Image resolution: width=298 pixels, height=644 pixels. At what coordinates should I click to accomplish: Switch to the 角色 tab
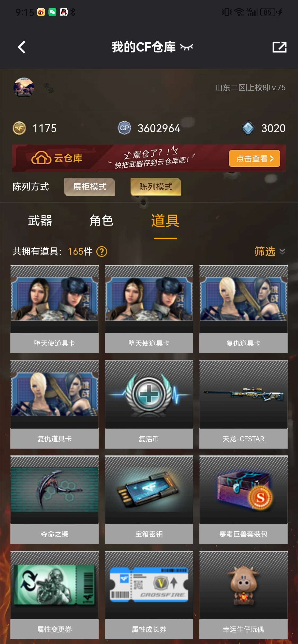pos(101,221)
